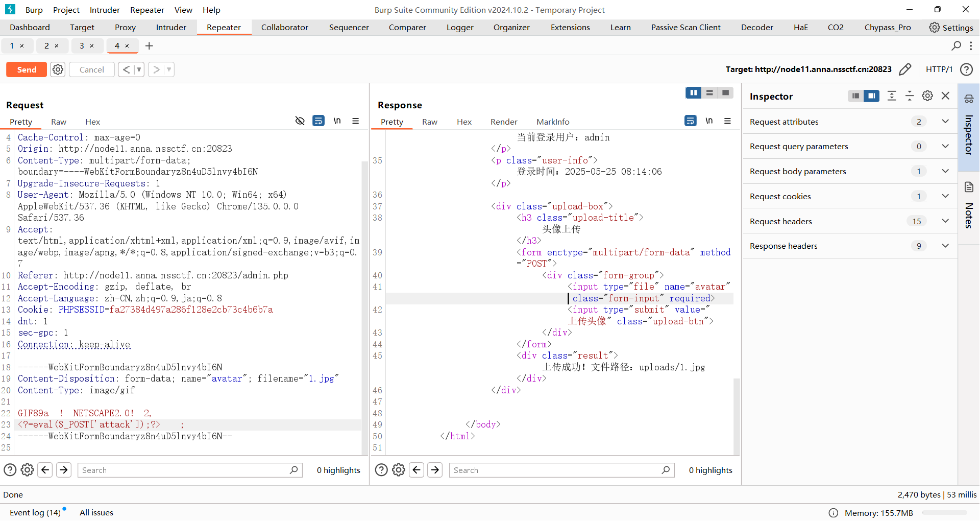
Task: Open the Collaborator tool tab
Action: pyautogui.click(x=285, y=28)
